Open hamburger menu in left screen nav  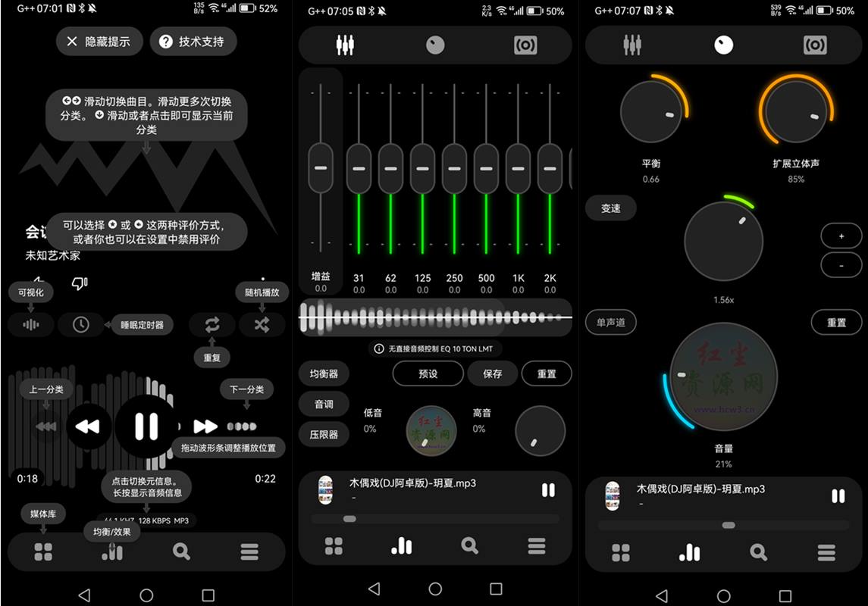[249, 551]
